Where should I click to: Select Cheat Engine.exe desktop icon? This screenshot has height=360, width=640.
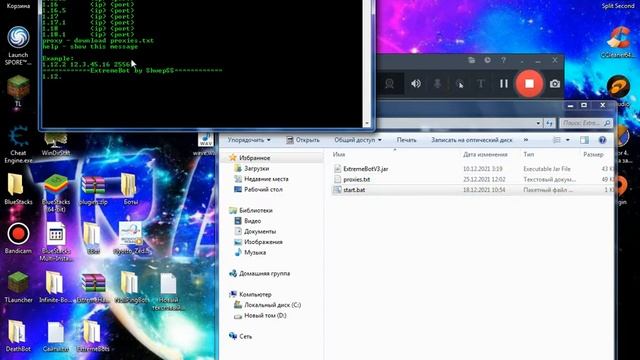tap(18, 145)
